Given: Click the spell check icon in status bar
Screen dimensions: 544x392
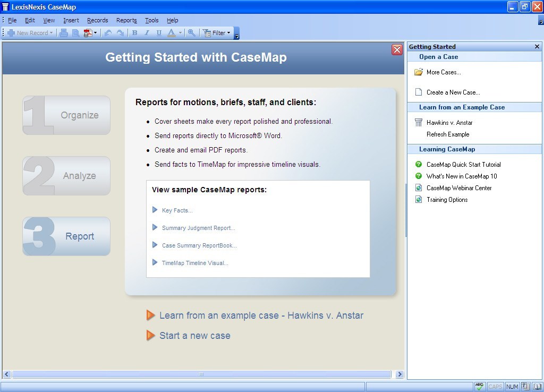Looking at the screenshot, I should pos(479,386).
